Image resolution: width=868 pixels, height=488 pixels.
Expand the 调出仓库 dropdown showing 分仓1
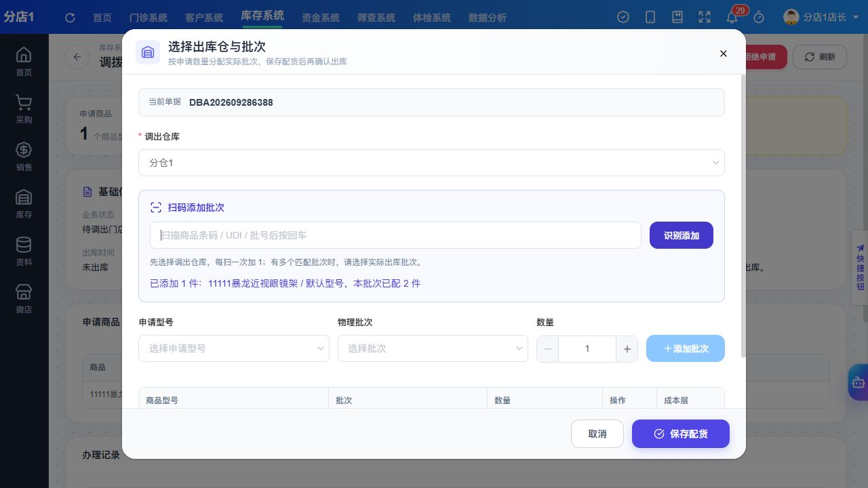coord(431,163)
